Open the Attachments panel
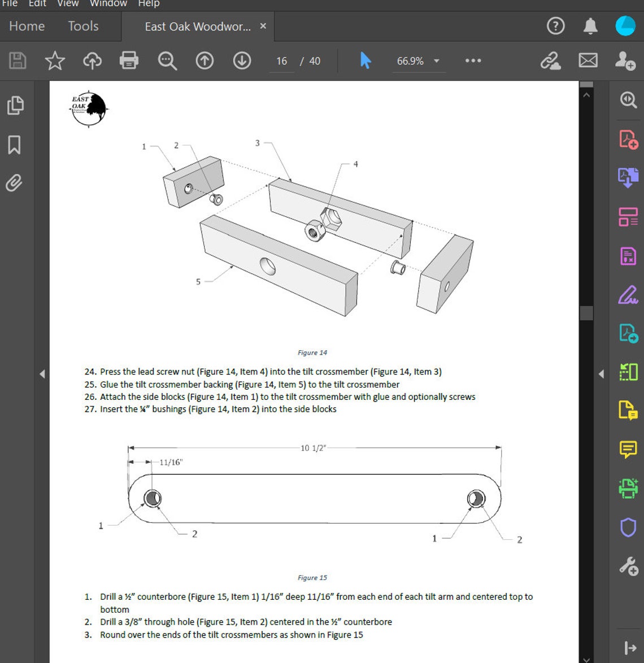 pyautogui.click(x=15, y=184)
